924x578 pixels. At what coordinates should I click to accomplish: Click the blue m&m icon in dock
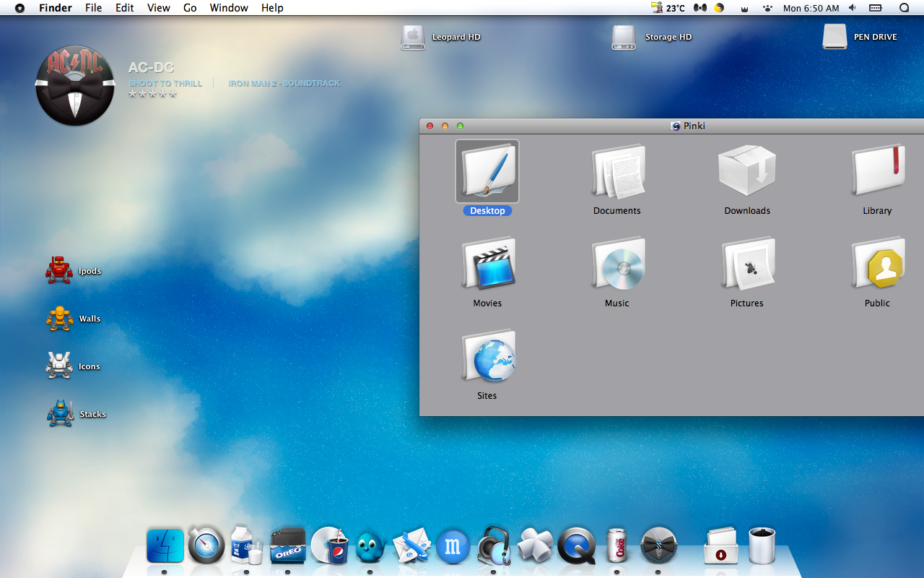[x=453, y=547]
